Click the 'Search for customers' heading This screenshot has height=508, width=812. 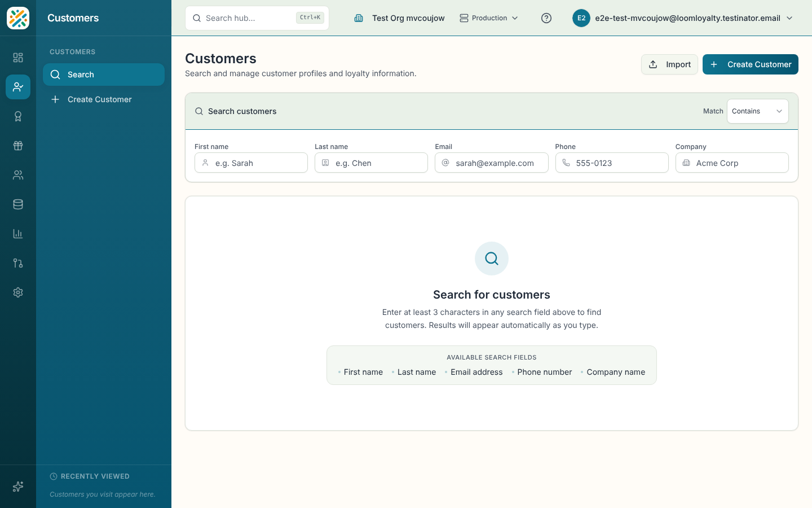(x=492, y=295)
